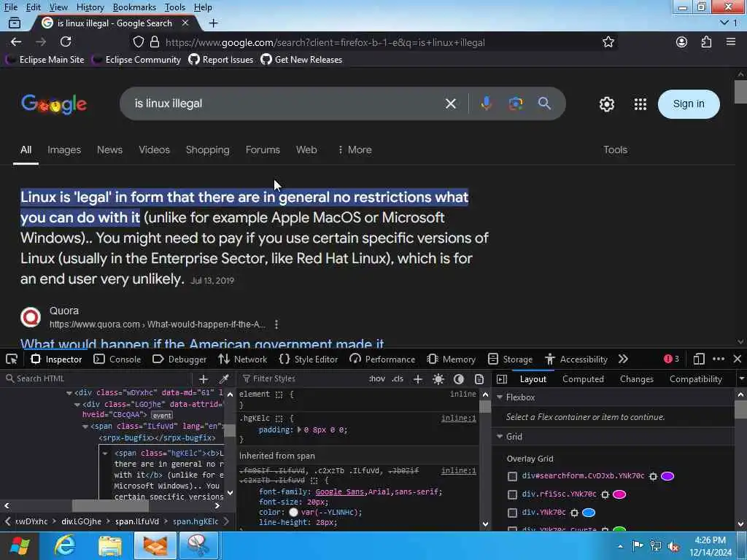
Task: Open the Report Issues bookmark
Action: (x=221, y=60)
